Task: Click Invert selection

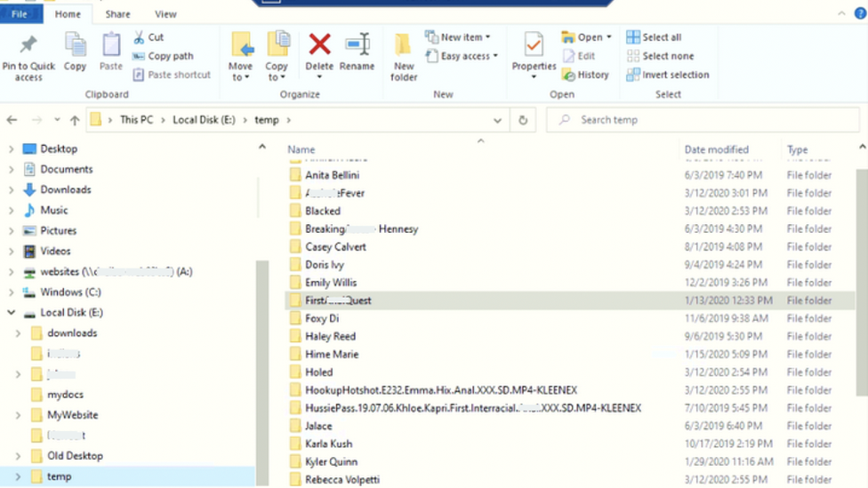Action: coord(668,75)
